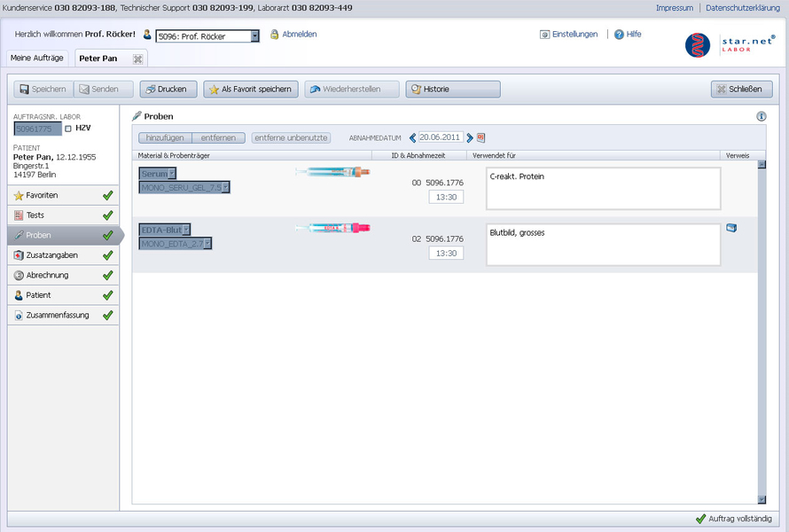This screenshot has width=789, height=532.
Task: Click the info icon in Proben panel
Action: pyautogui.click(x=761, y=116)
